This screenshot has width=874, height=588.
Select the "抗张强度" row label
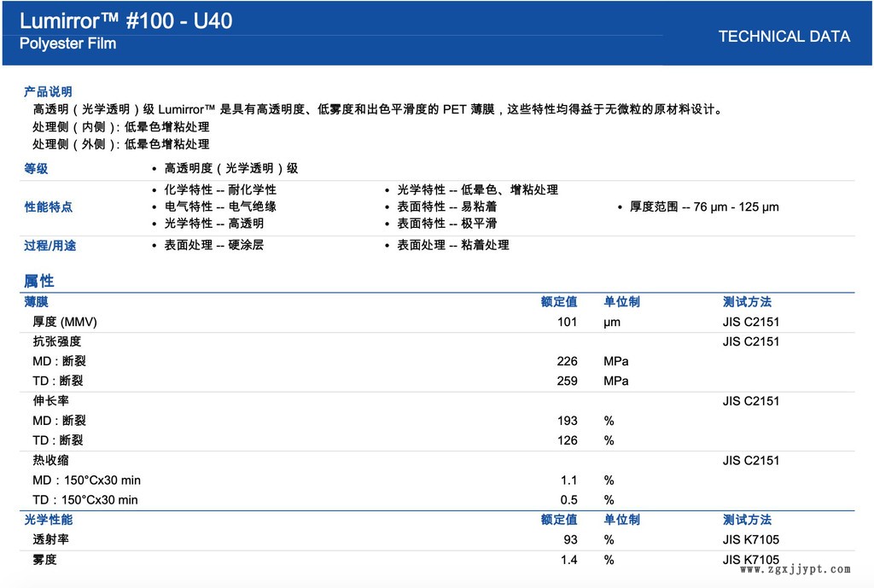(x=57, y=341)
